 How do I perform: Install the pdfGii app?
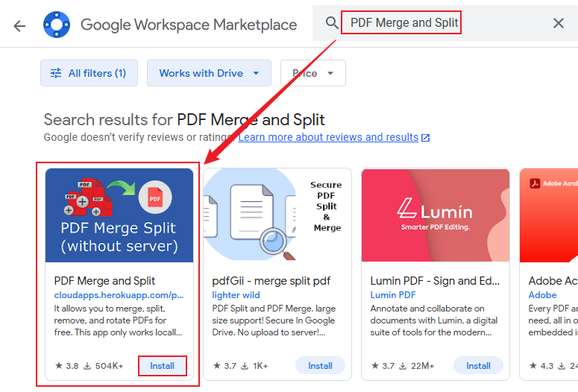[320, 366]
